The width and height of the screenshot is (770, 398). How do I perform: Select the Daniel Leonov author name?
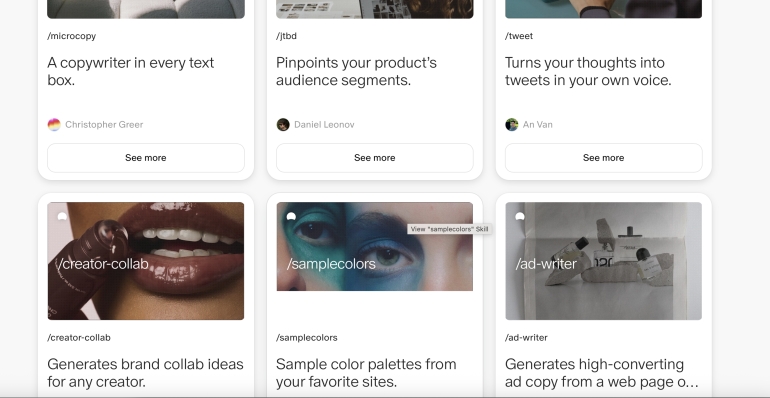coord(324,125)
